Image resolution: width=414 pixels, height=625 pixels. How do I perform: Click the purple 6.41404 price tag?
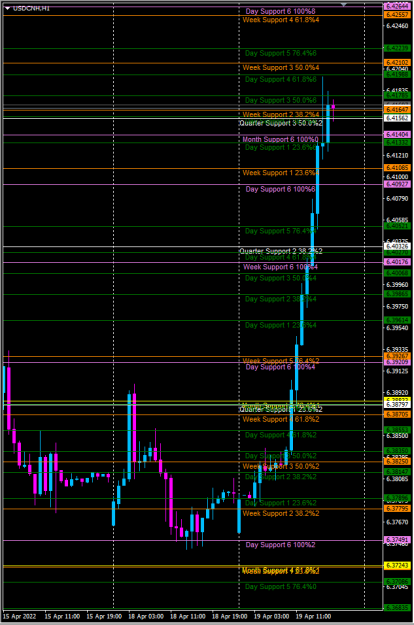397,135
